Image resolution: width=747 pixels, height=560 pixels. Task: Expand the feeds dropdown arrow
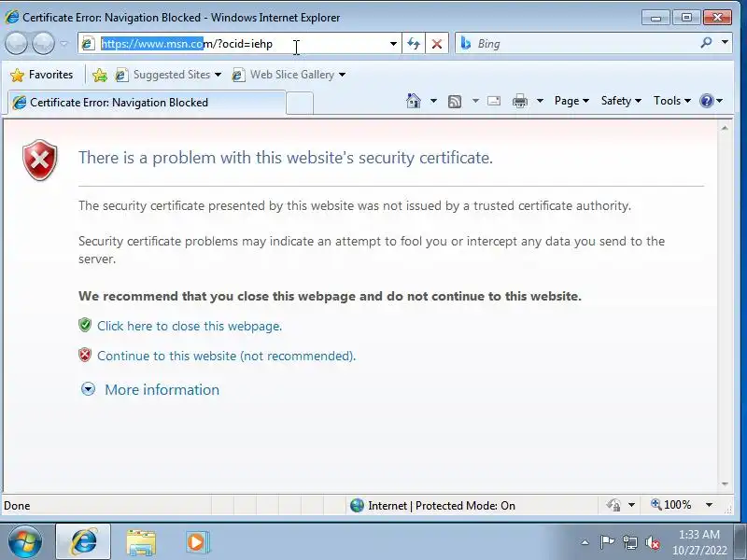(475, 101)
